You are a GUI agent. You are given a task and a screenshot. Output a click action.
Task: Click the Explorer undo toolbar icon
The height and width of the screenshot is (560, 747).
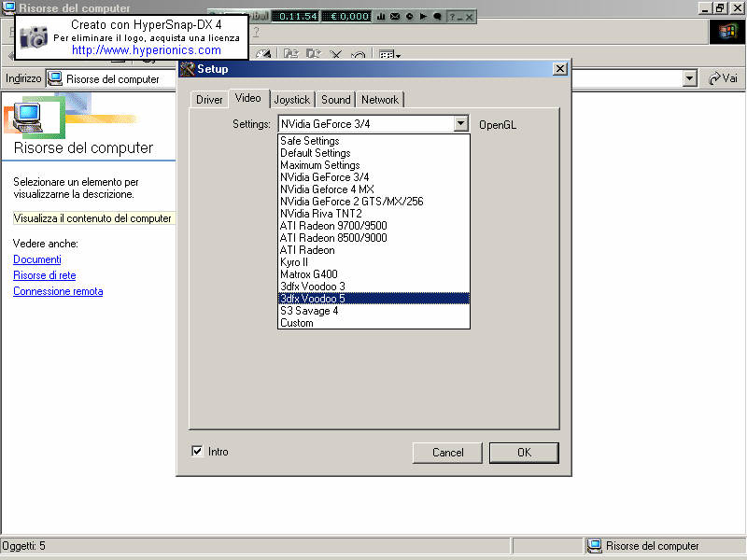tap(358, 55)
